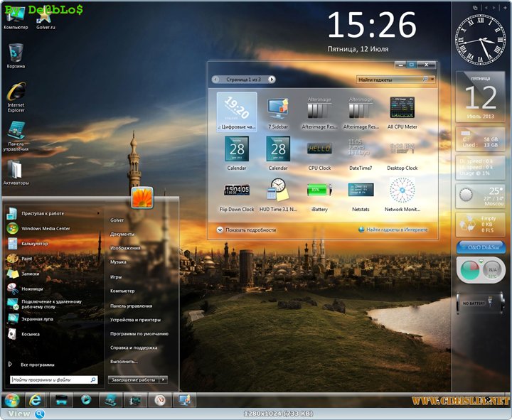Go to next gadget page arrow
The height and width of the screenshot is (420, 512).
(x=272, y=80)
